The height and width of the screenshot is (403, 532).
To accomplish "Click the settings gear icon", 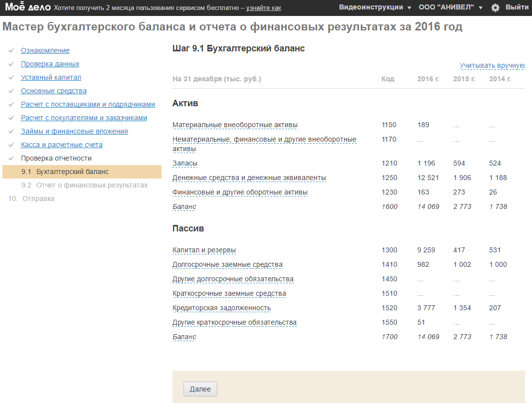I will [495, 7].
